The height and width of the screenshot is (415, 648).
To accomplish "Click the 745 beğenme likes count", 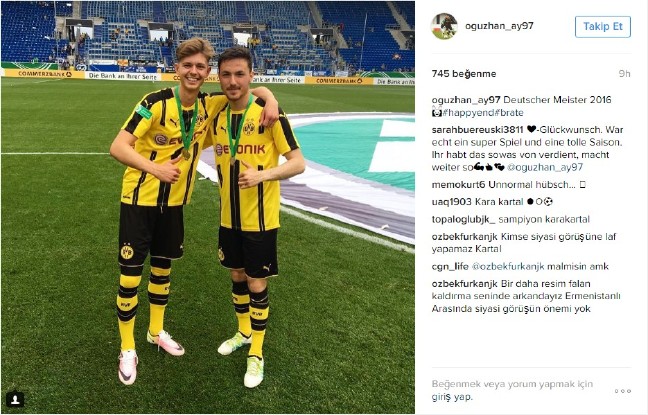I will 464,74.
